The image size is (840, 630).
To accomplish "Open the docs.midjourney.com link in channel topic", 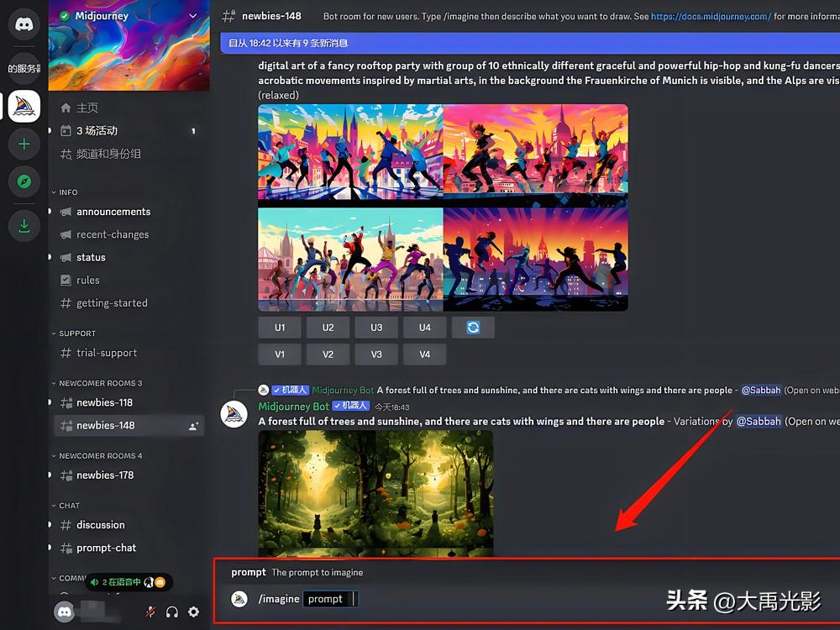I will click(x=711, y=17).
